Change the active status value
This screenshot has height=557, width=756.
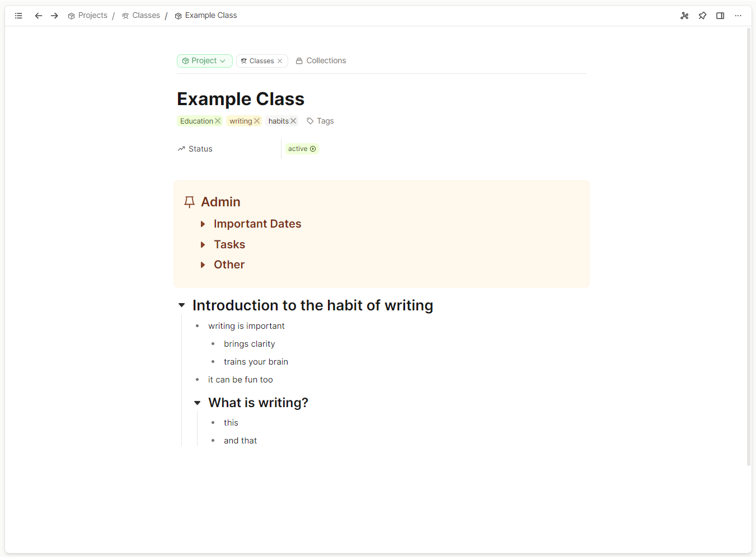[x=302, y=149]
